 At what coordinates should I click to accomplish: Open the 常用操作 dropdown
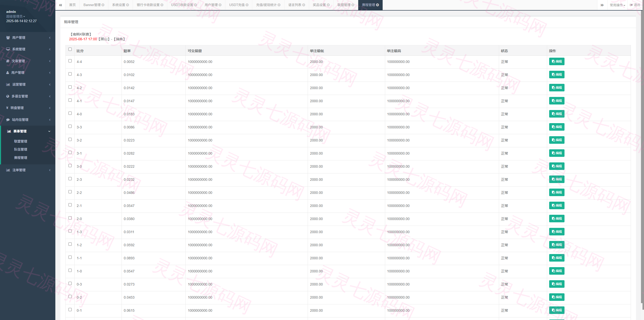[617, 5]
